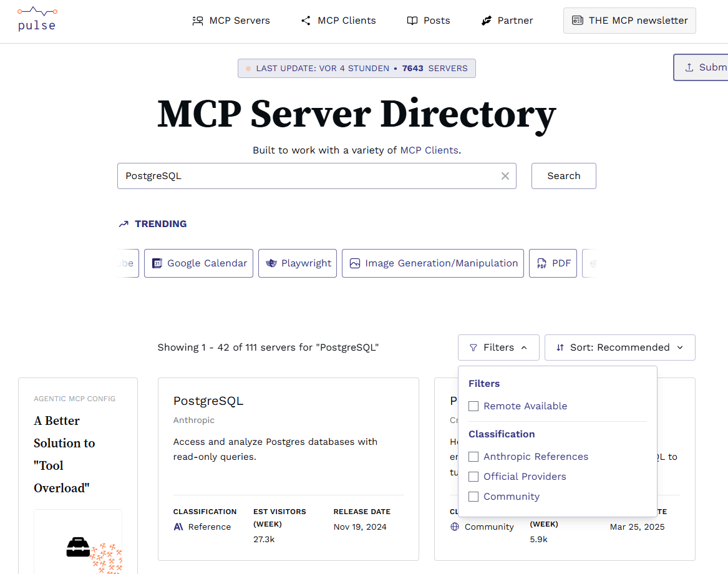
Task: Open the MCP Clients link in the subtitle
Action: coord(429,150)
